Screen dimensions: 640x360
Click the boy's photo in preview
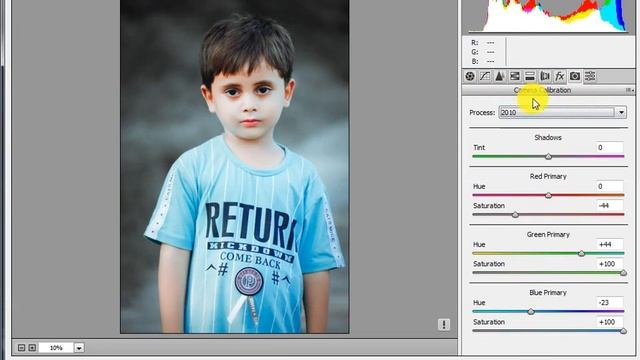click(235, 167)
